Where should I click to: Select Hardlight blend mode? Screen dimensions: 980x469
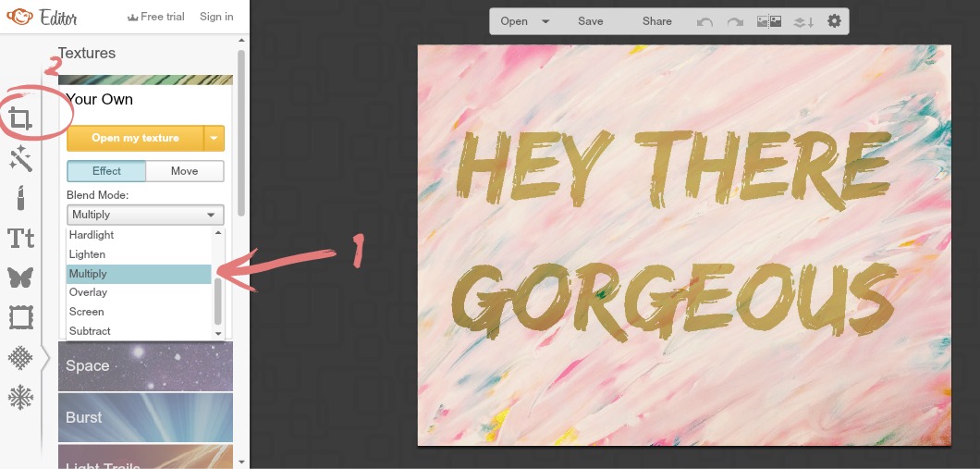[x=139, y=235]
